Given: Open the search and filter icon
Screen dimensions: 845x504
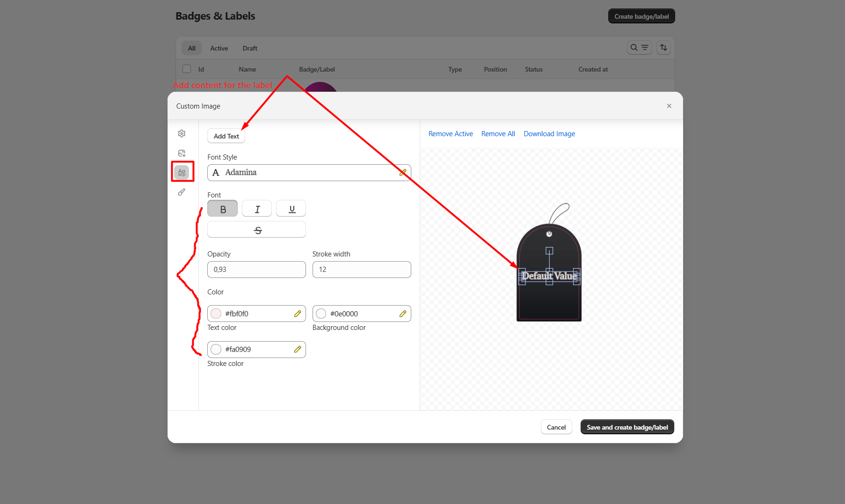Looking at the screenshot, I should [639, 48].
